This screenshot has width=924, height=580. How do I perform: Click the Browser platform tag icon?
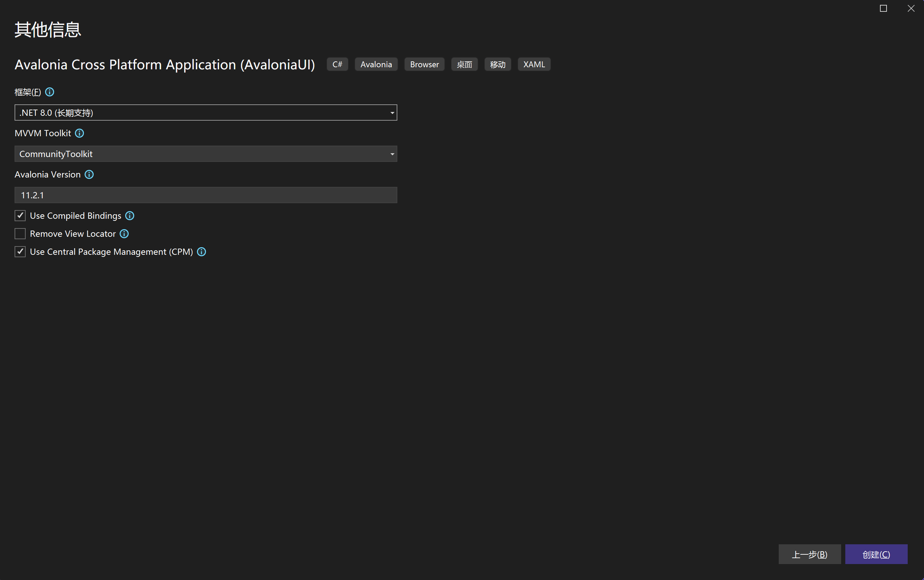point(424,64)
